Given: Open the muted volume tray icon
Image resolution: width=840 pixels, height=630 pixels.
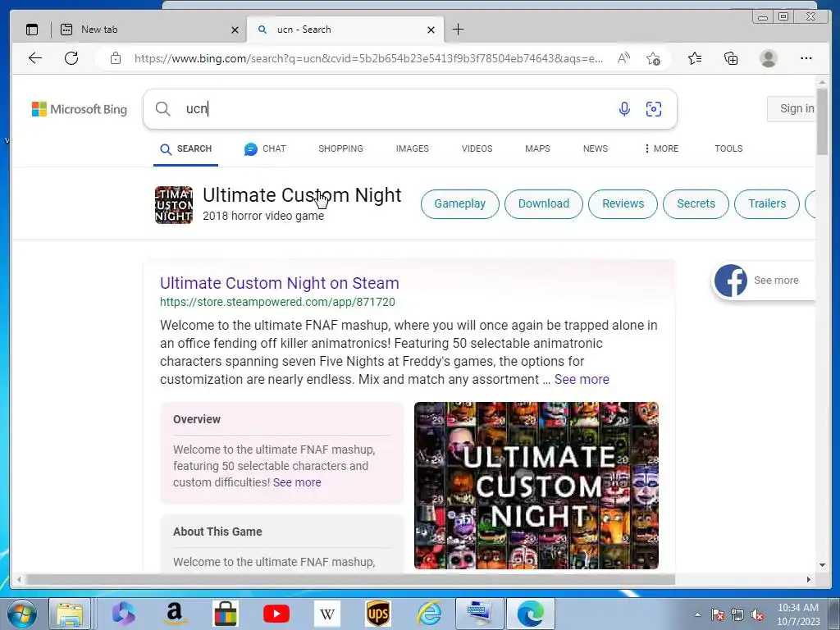Looking at the screenshot, I should click(x=757, y=614).
